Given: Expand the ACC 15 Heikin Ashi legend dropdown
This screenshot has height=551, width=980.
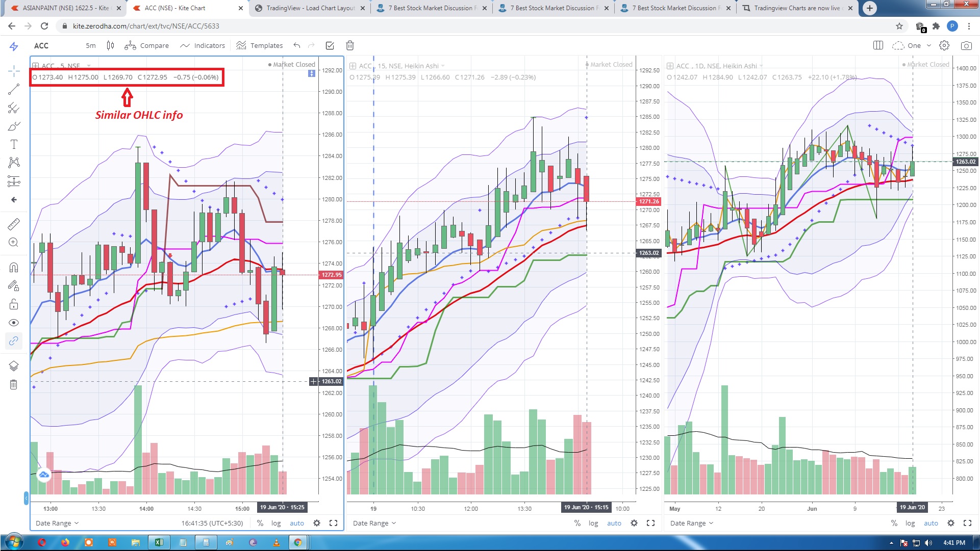Looking at the screenshot, I should pyautogui.click(x=443, y=66).
